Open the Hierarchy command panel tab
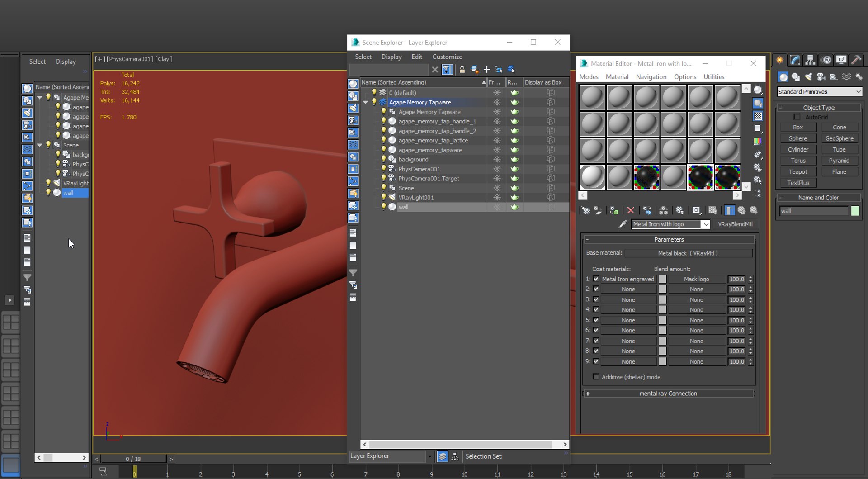Screen dimensions: 868x479 (x=810, y=60)
